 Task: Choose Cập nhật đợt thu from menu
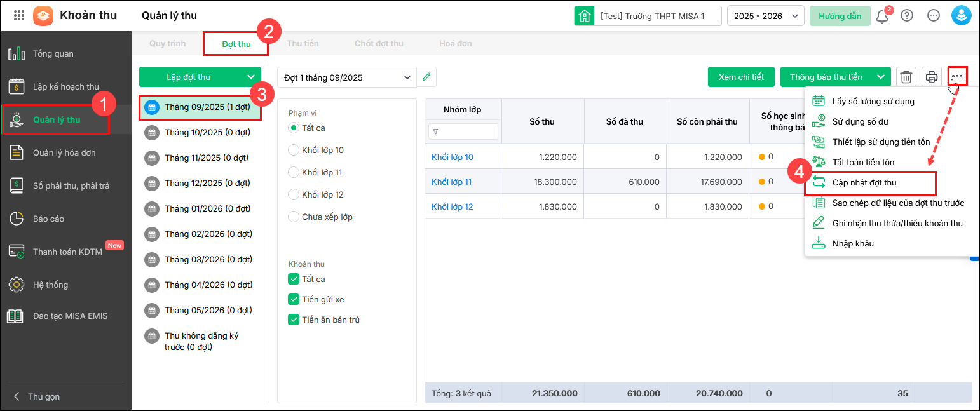(x=864, y=182)
